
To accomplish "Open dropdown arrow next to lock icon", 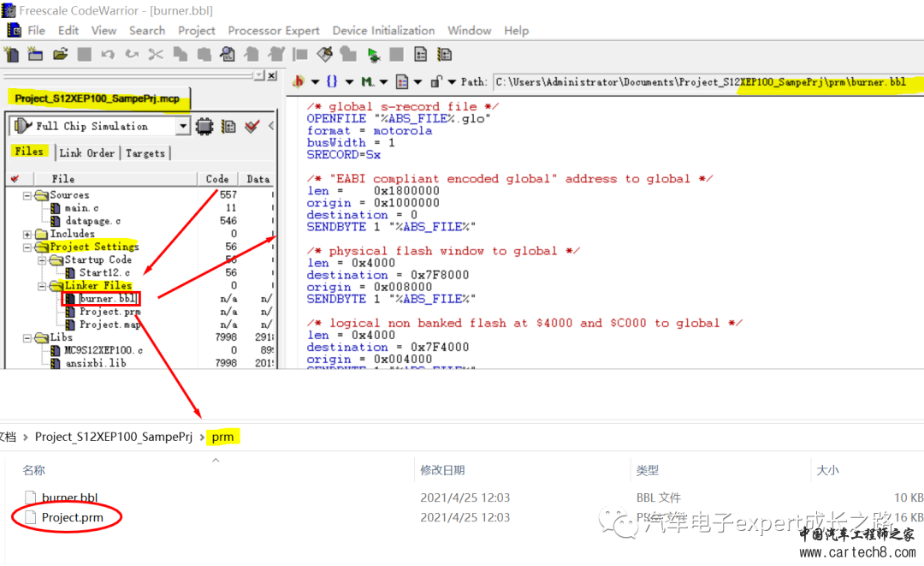I will (452, 82).
